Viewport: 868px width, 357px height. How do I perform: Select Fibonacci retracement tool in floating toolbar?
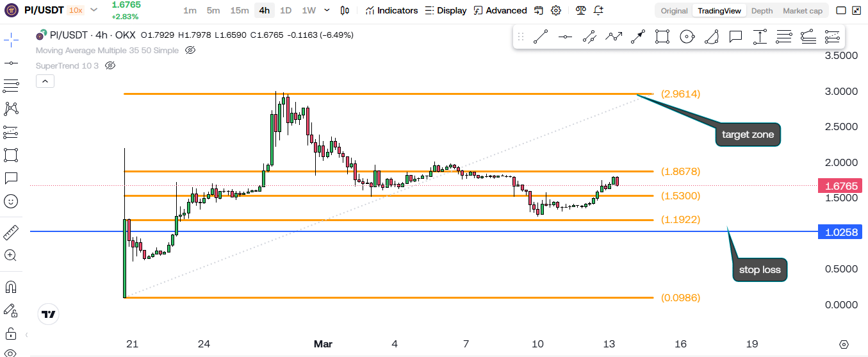(784, 37)
